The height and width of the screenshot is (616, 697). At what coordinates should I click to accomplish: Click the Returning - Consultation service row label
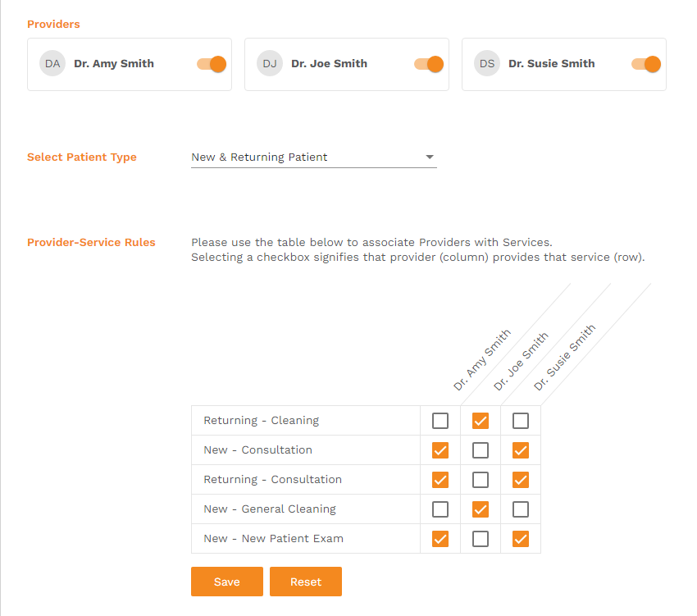coord(272,480)
